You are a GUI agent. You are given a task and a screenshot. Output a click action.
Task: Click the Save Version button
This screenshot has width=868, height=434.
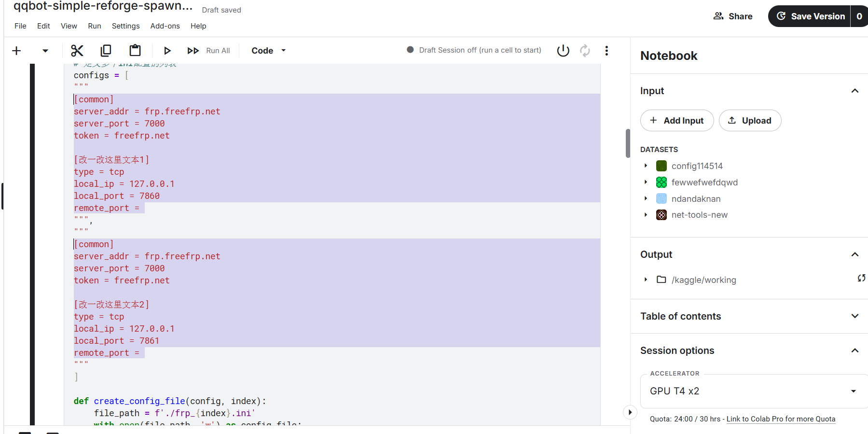tap(809, 16)
